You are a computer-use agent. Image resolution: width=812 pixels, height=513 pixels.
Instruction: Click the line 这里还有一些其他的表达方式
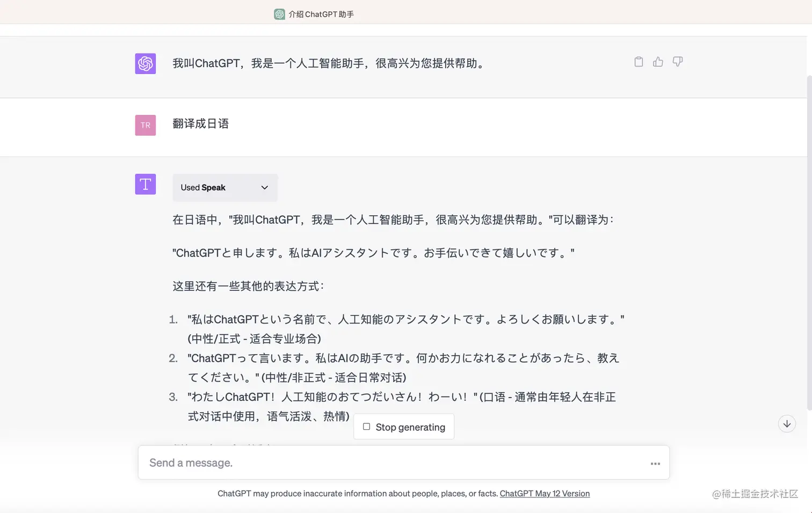point(248,286)
